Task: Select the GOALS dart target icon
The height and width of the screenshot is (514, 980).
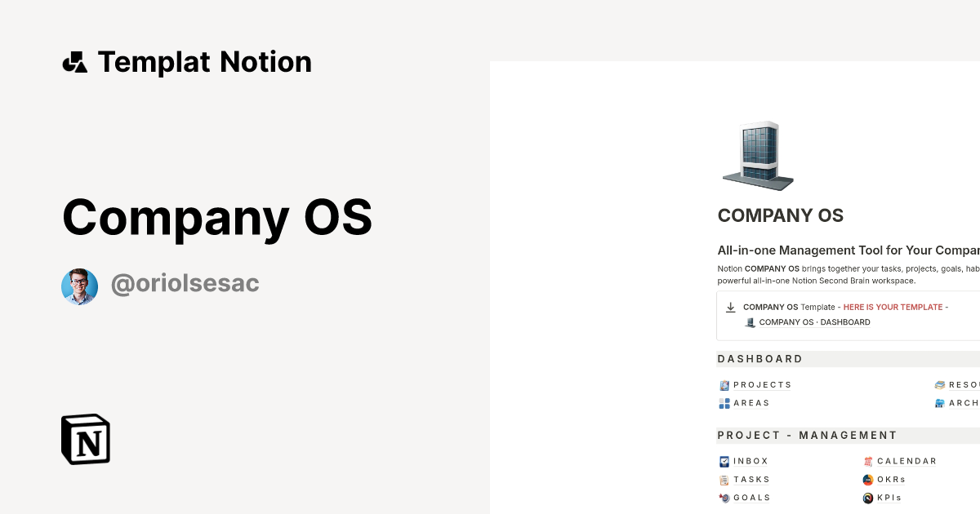Action: pyautogui.click(x=724, y=498)
